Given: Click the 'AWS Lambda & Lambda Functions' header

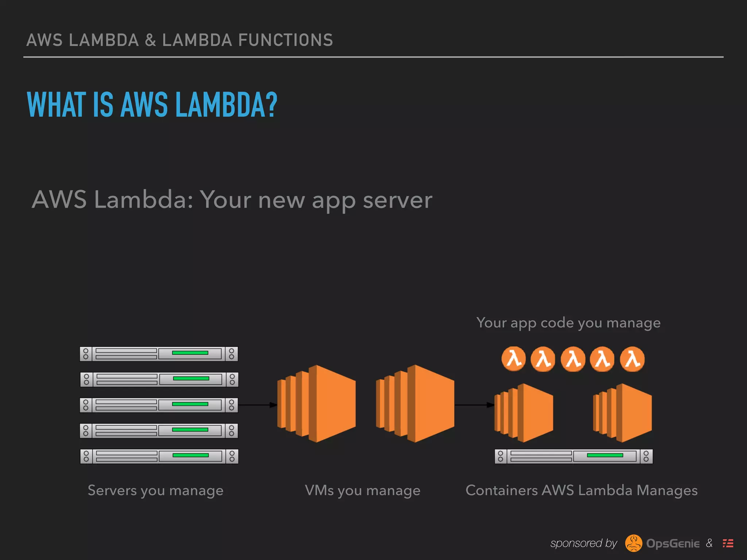Looking at the screenshot, I should [x=180, y=40].
